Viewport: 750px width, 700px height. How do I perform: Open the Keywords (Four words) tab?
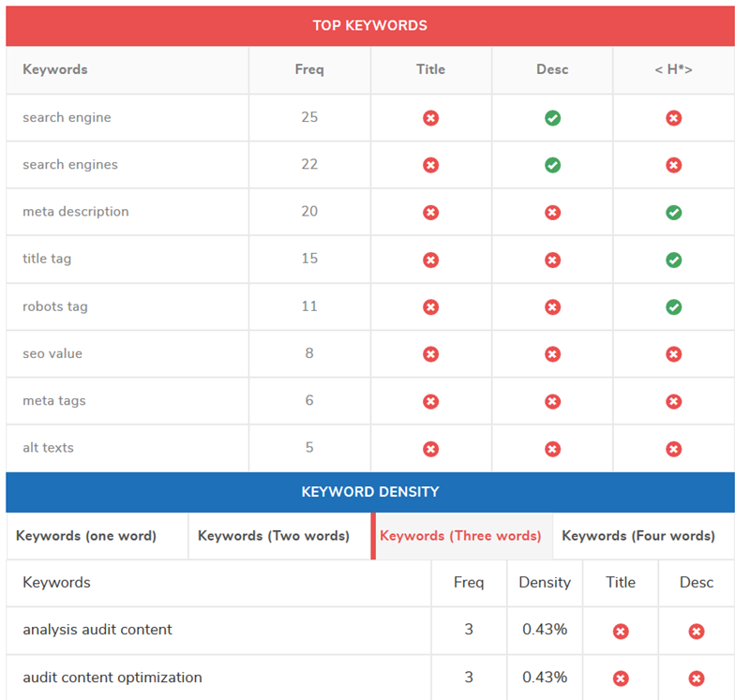tap(638, 536)
